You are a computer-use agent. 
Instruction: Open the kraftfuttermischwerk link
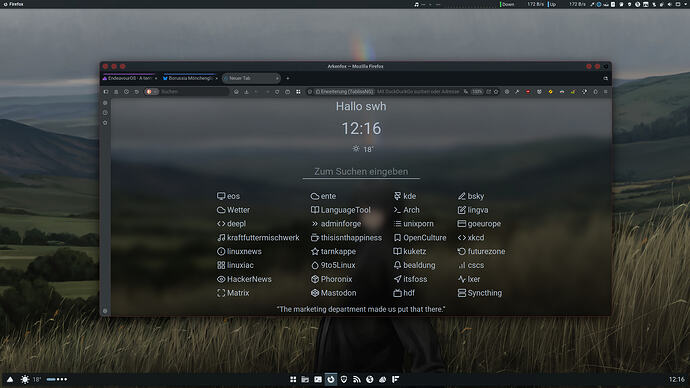[258, 238]
